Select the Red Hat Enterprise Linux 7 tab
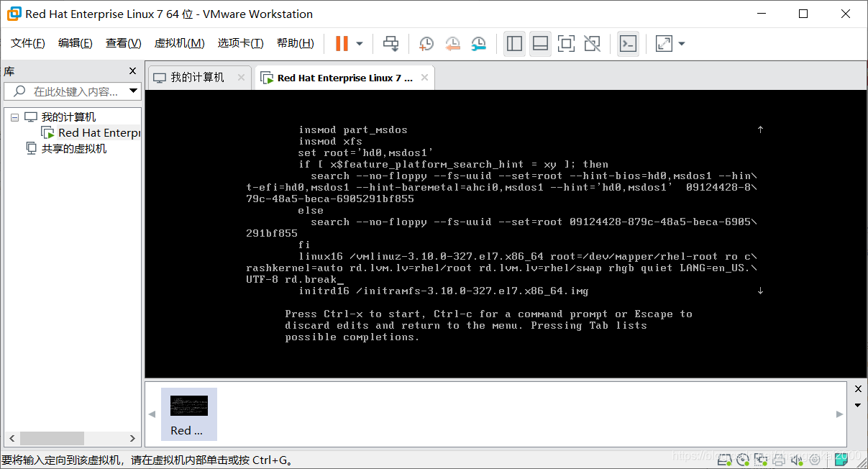 344,78
